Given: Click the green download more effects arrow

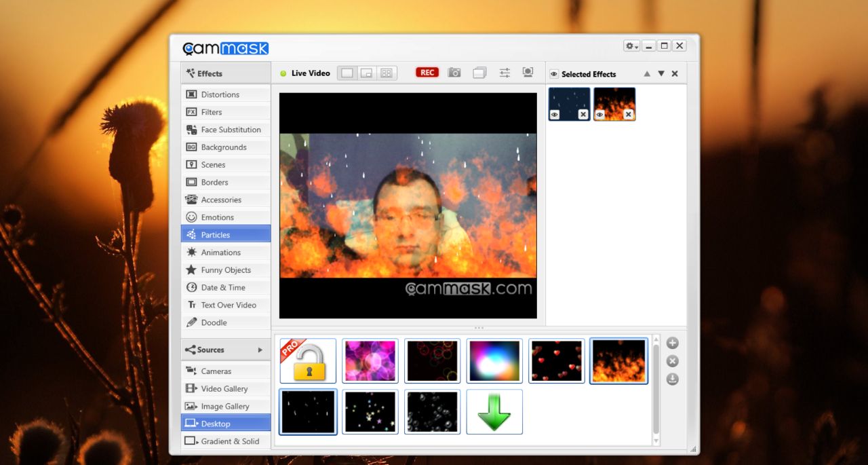Looking at the screenshot, I should pyautogui.click(x=494, y=411).
